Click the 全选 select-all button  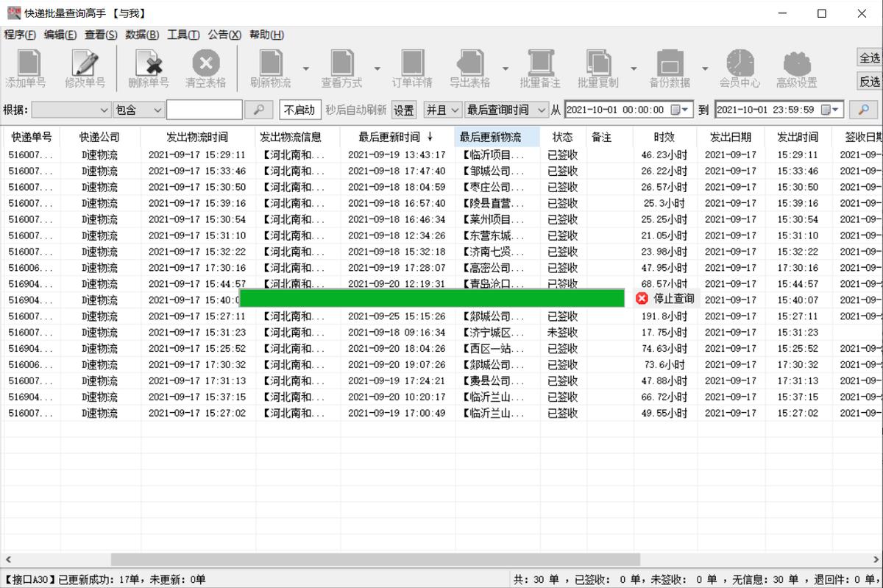(870, 57)
